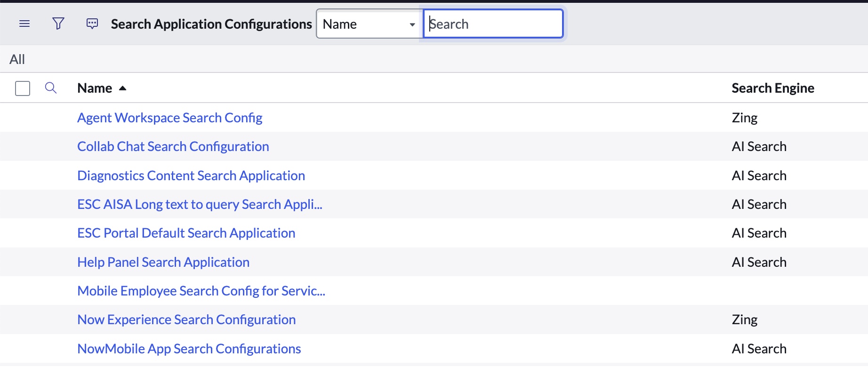
Task: Focus the Search text box
Action: click(x=493, y=24)
